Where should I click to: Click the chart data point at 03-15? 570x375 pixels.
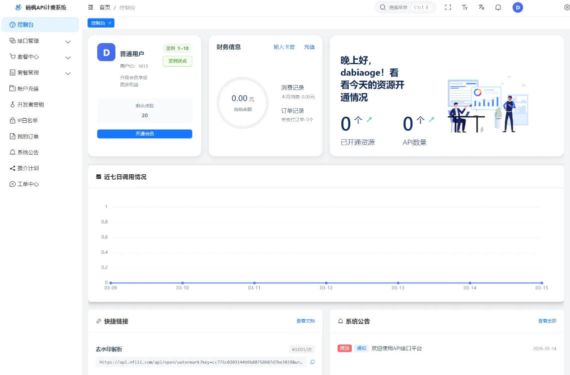(x=542, y=283)
